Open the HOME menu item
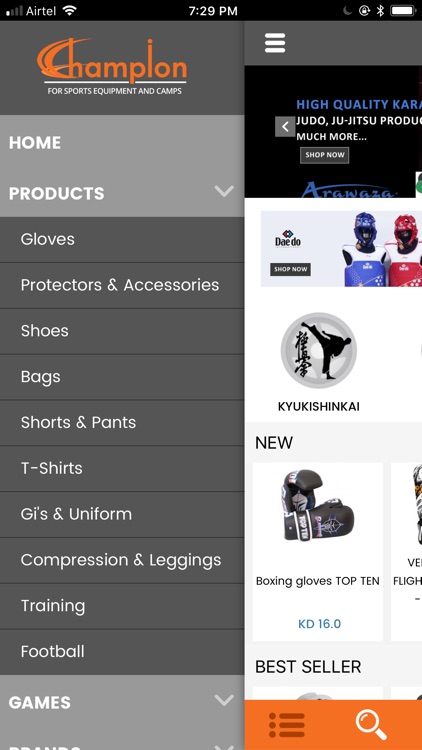 coord(122,143)
